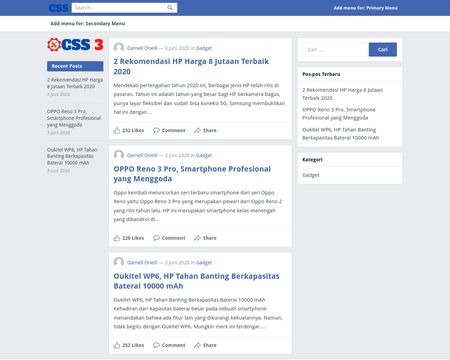This screenshot has width=450, height=360.
Task: Click Share label on OPPO Reno post
Action: (x=210, y=238)
